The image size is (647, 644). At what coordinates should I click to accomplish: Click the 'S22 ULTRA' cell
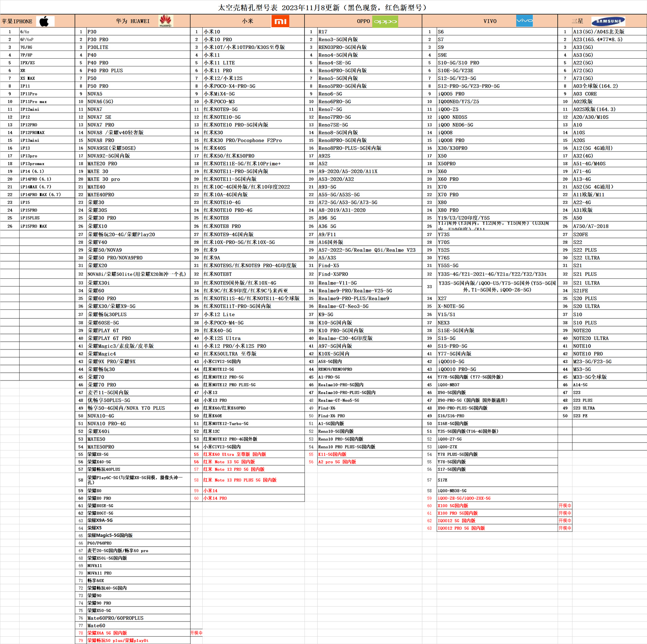click(x=610, y=257)
